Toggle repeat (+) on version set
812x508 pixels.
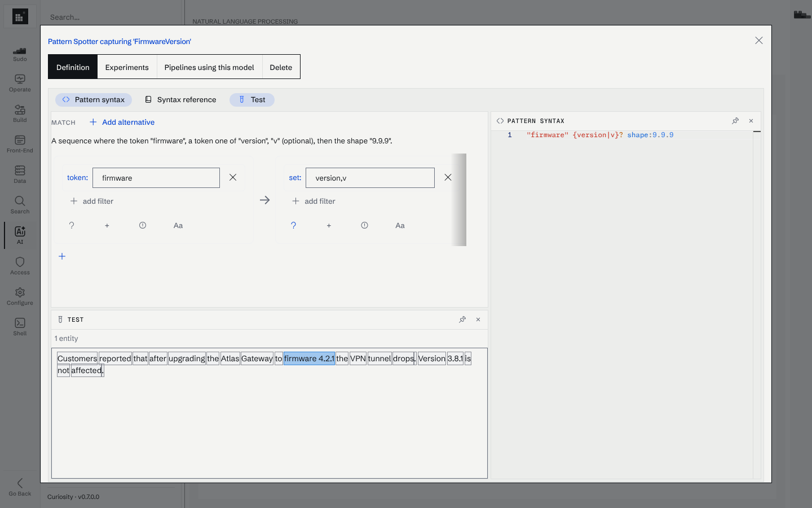tap(329, 225)
